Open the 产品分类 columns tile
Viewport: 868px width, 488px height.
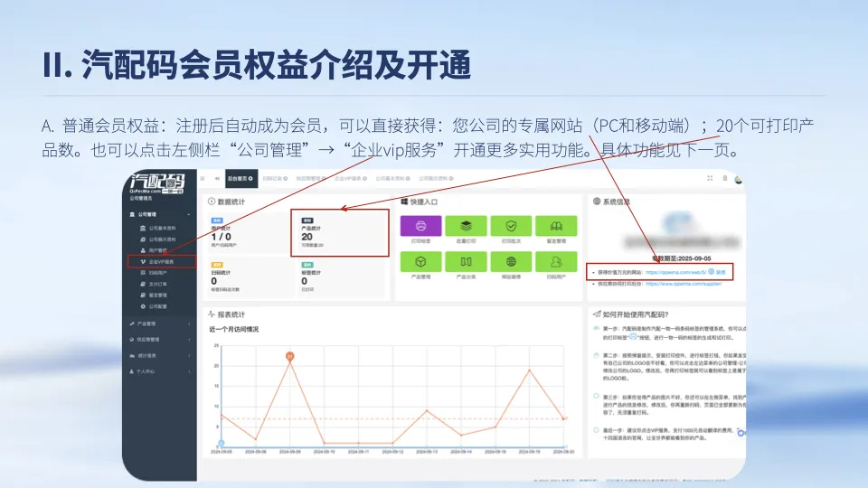pyautogui.click(x=466, y=262)
